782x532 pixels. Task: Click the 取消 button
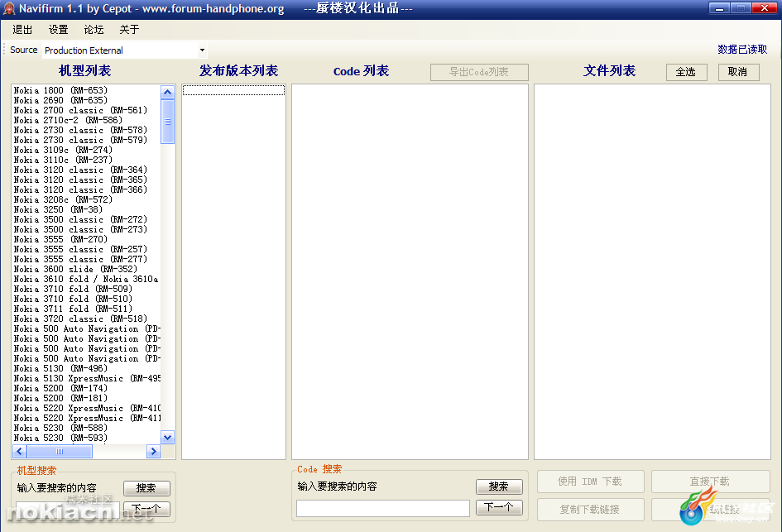(739, 72)
